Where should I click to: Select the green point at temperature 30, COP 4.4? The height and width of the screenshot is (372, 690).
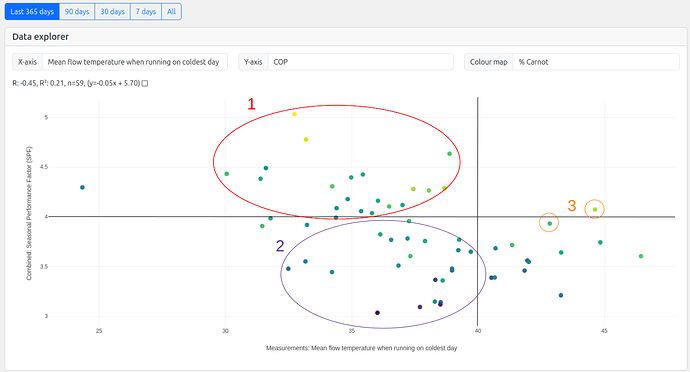coord(227,174)
